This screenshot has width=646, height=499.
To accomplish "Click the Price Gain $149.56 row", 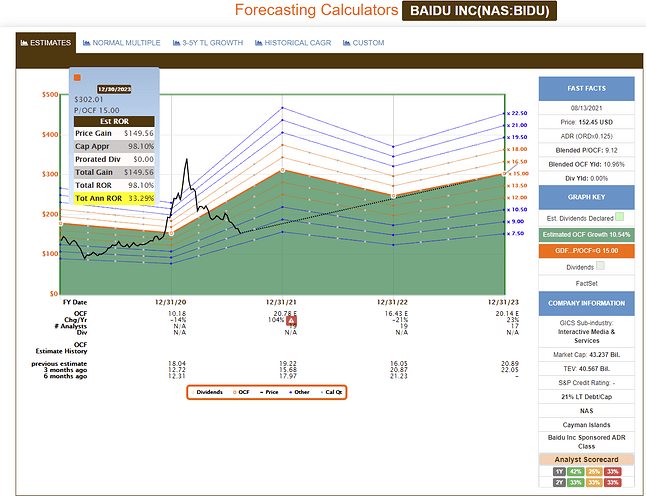I will click(x=115, y=134).
